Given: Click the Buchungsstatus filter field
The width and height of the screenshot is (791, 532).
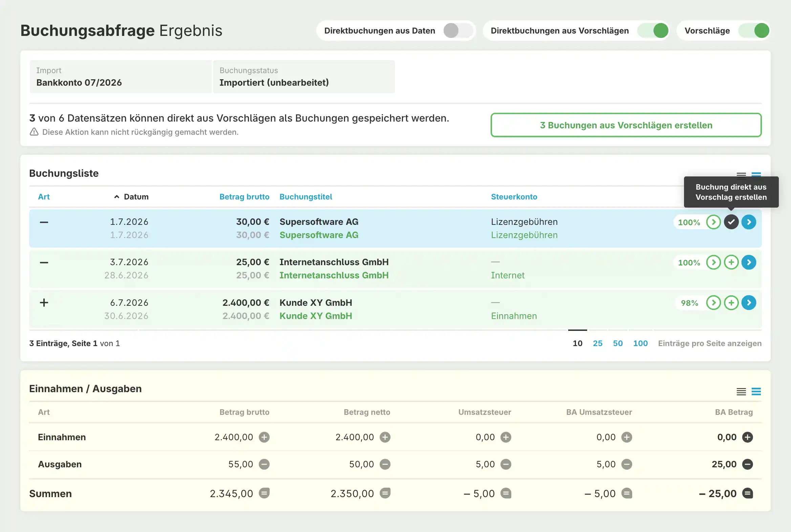Looking at the screenshot, I should pyautogui.click(x=304, y=77).
